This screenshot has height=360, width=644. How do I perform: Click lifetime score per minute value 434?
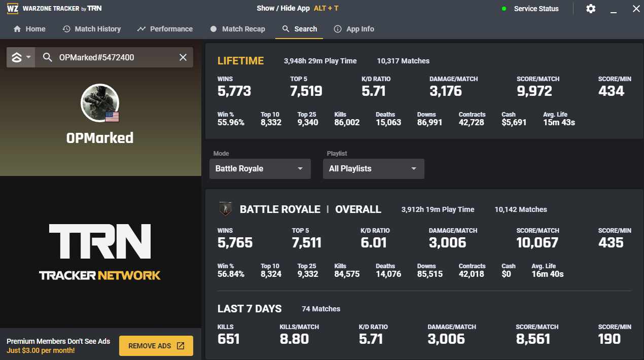coord(612,91)
